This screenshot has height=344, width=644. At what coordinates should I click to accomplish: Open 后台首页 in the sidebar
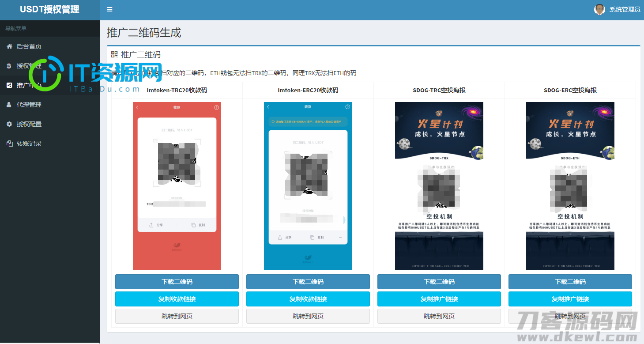coord(50,46)
